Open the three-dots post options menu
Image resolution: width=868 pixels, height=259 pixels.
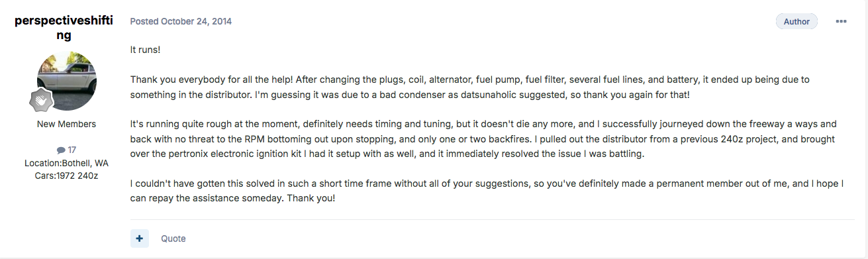[x=841, y=22]
